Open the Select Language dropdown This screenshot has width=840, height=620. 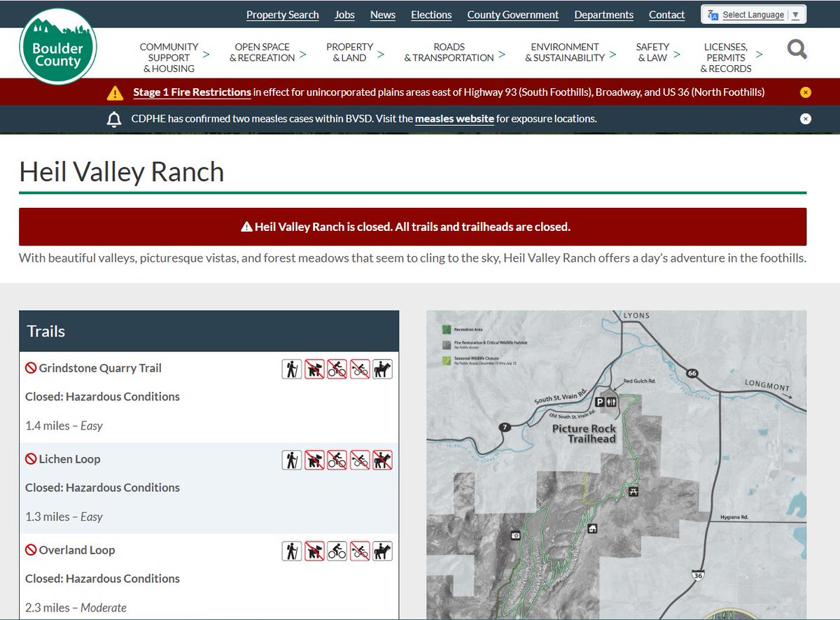tap(753, 15)
